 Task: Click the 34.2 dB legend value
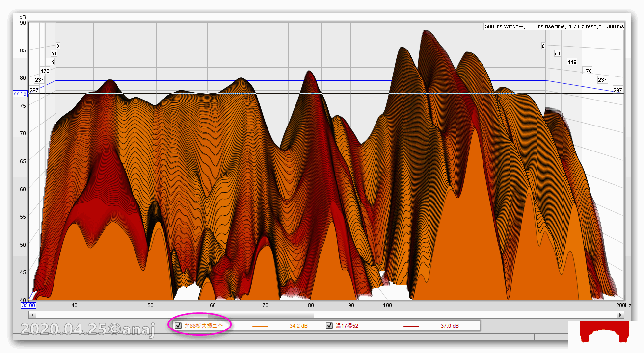[298, 326]
